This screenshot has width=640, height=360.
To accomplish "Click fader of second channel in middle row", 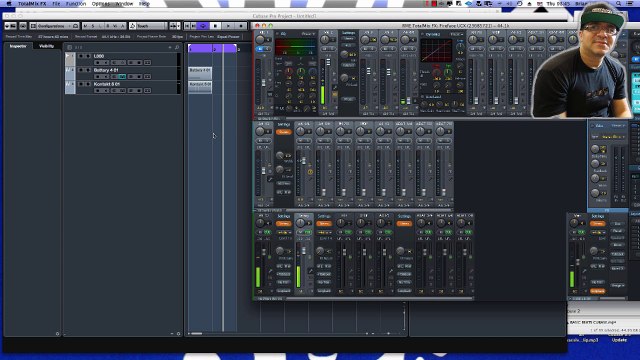I will tap(304, 161).
